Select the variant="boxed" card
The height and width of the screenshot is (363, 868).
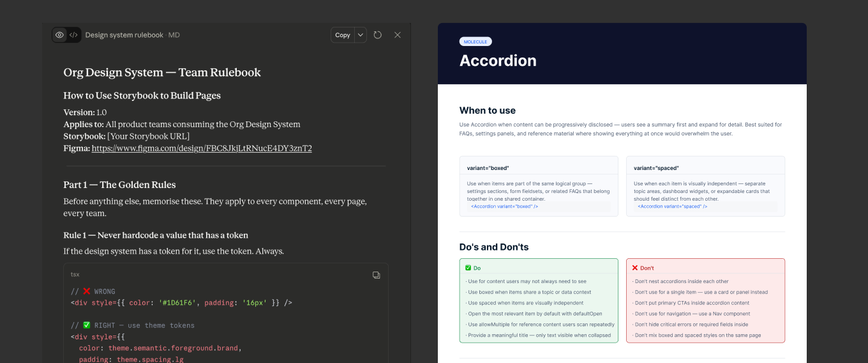(539, 186)
